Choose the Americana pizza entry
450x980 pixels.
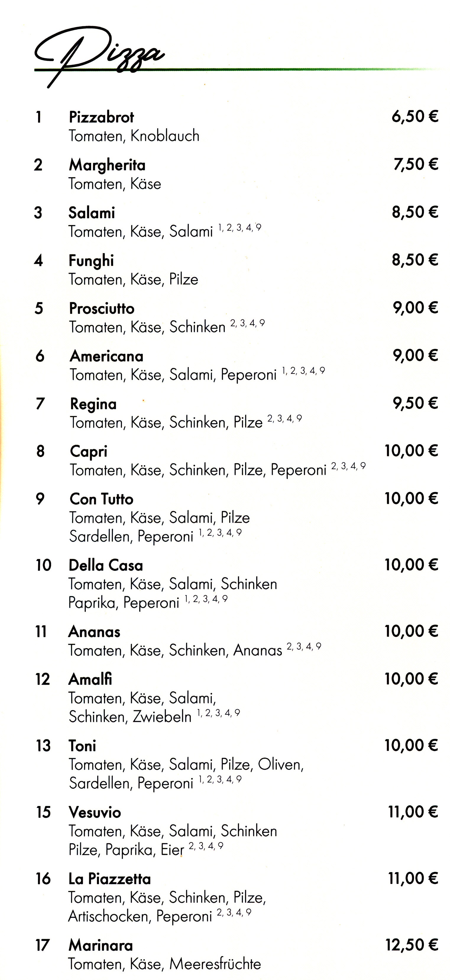click(106, 356)
